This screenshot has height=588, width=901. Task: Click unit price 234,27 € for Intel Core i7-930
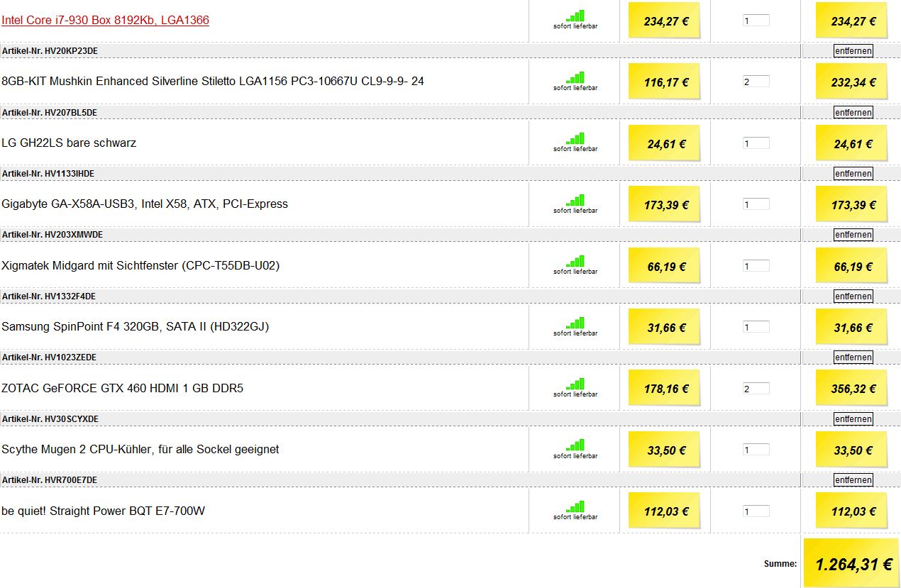coord(665,21)
